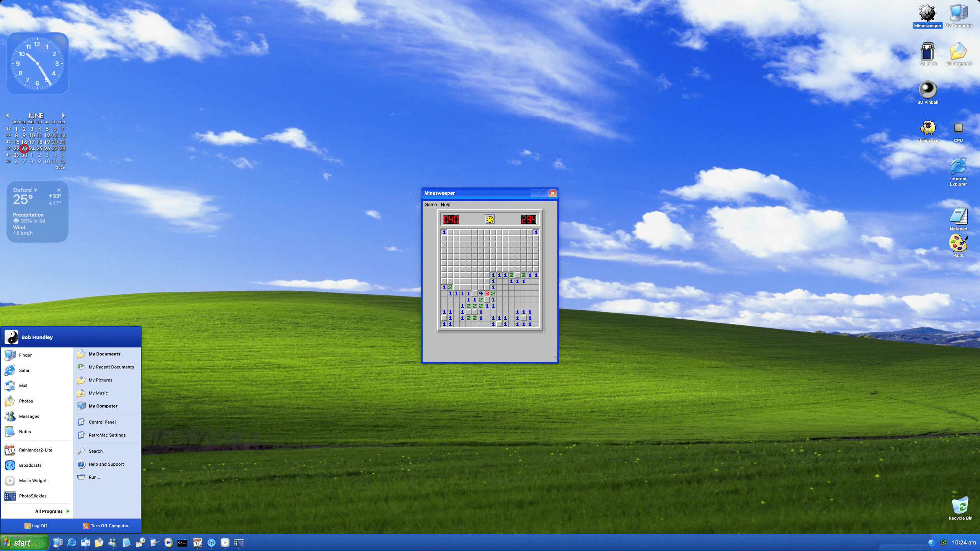Viewport: 980px width, 551px height.
Task: Click the Internet Explorer taskbar icon
Action: (72, 543)
